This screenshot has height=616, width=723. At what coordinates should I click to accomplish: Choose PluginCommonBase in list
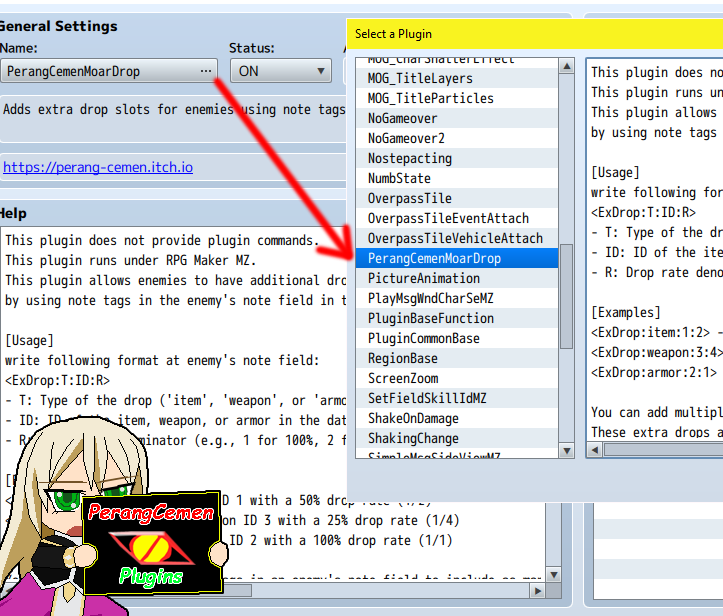click(x=456, y=338)
